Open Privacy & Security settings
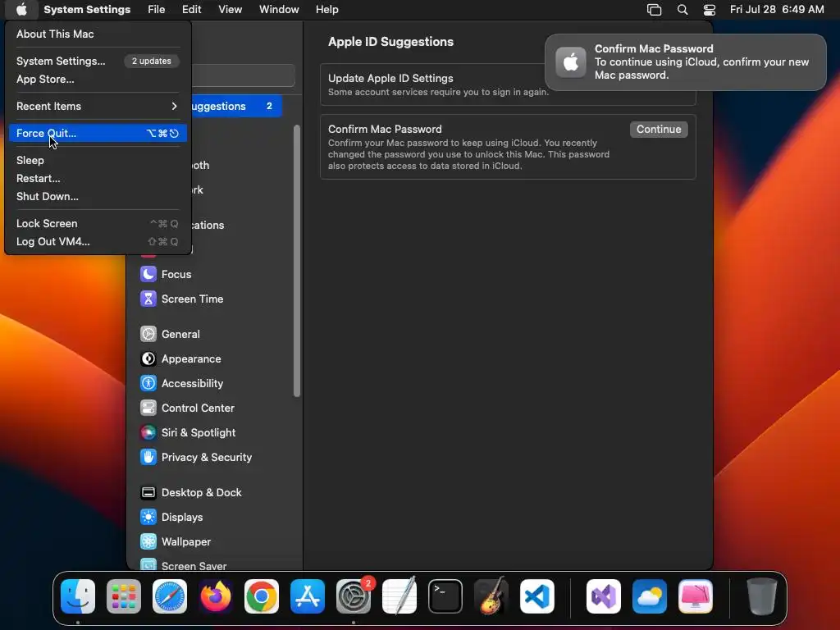Image resolution: width=840 pixels, height=630 pixels. [206, 457]
